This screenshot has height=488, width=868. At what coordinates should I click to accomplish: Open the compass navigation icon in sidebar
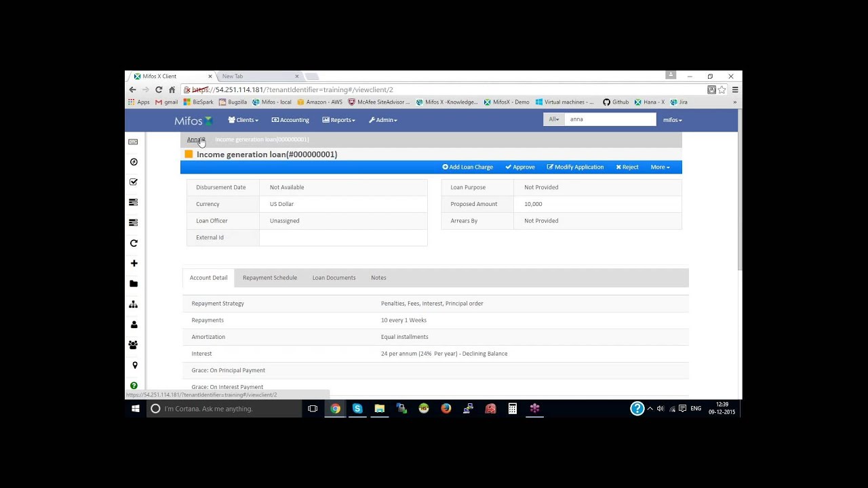[134, 162]
